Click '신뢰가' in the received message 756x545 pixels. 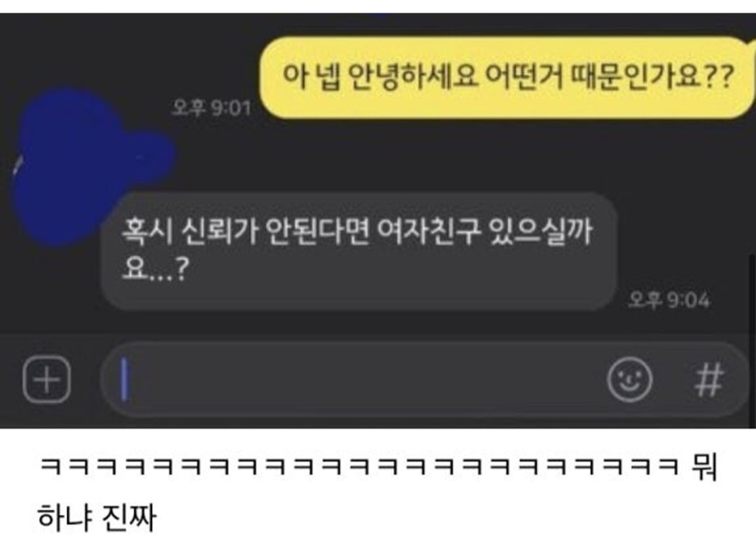(x=218, y=232)
